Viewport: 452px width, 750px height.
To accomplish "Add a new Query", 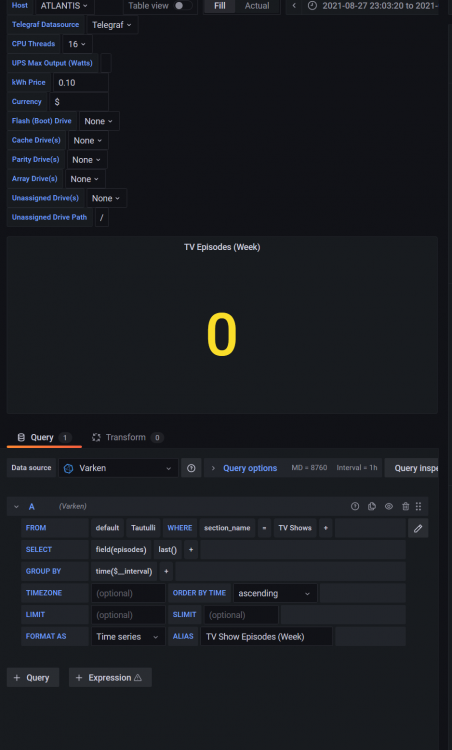I will point(33,678).
